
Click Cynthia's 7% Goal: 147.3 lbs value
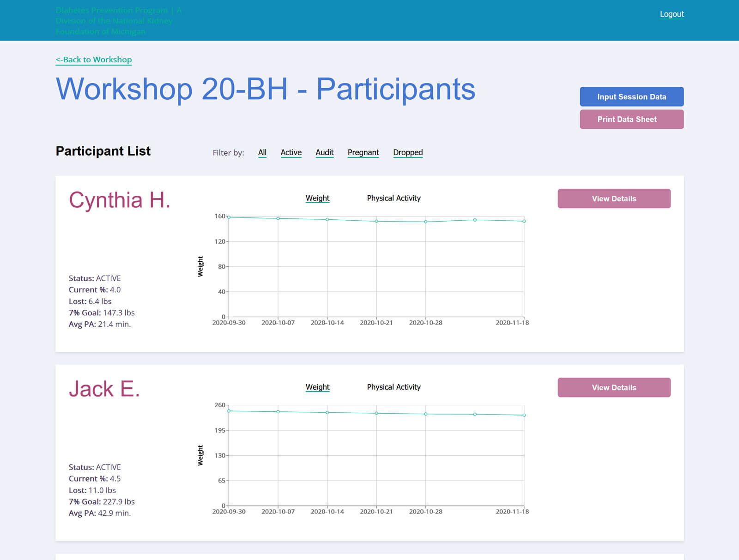(102, 313)
